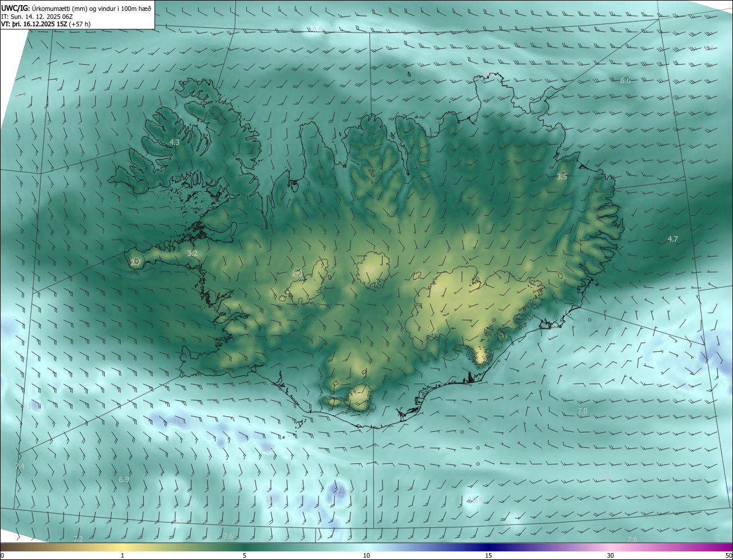733x560 pixels.
Task: Click the 4.7 value off the east coast
Action: click(x=673, y=239)
